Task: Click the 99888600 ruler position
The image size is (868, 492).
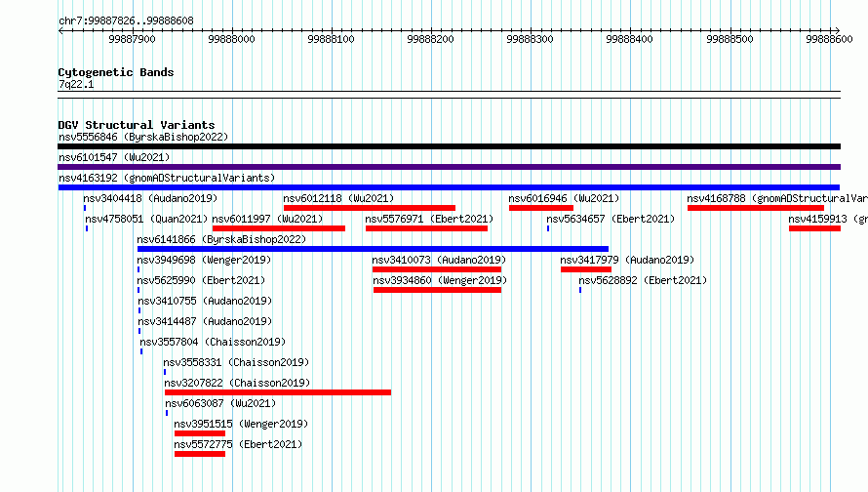Action: [x=829, y=39]
